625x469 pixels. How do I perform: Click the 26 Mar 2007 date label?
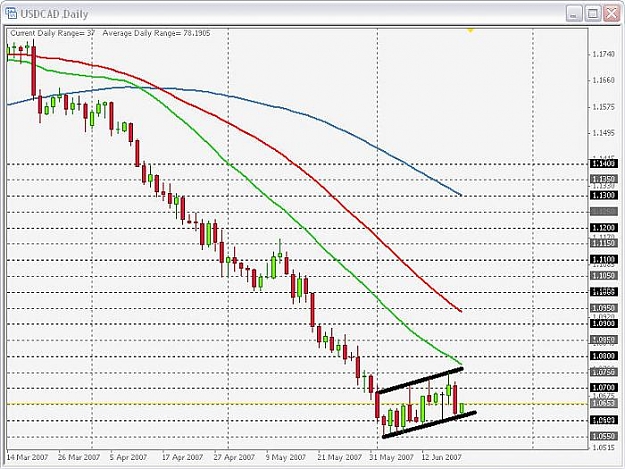[79, 457]
